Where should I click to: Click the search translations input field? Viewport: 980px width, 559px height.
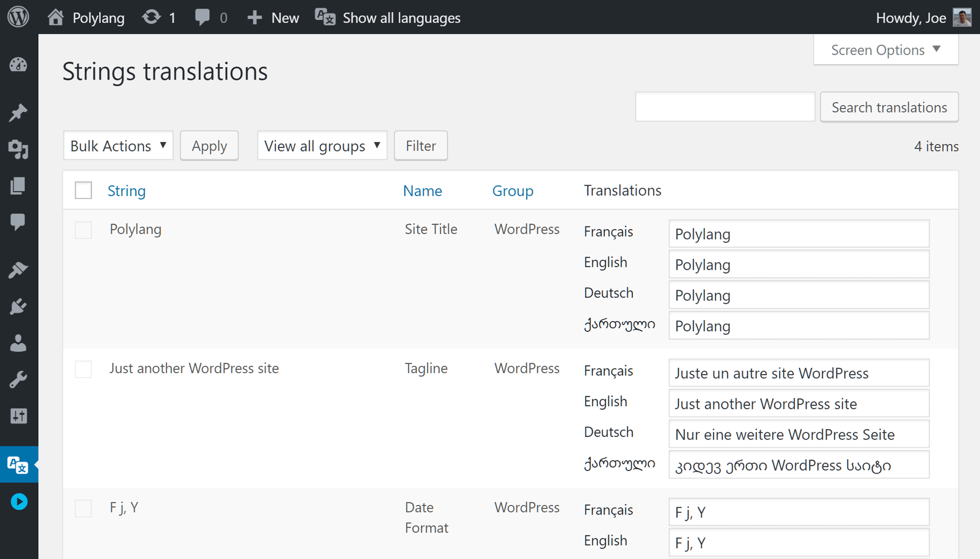click(x=726, y=107)
